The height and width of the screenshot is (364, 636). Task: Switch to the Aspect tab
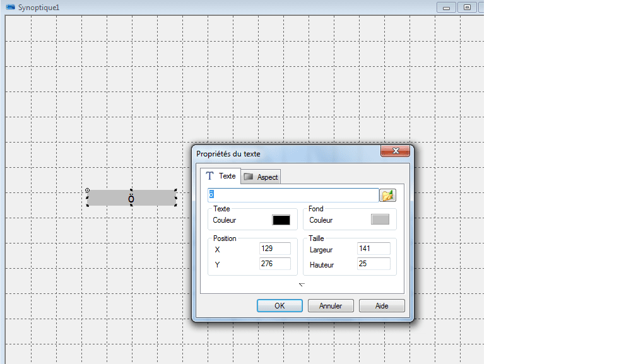(x=261, y=177)
